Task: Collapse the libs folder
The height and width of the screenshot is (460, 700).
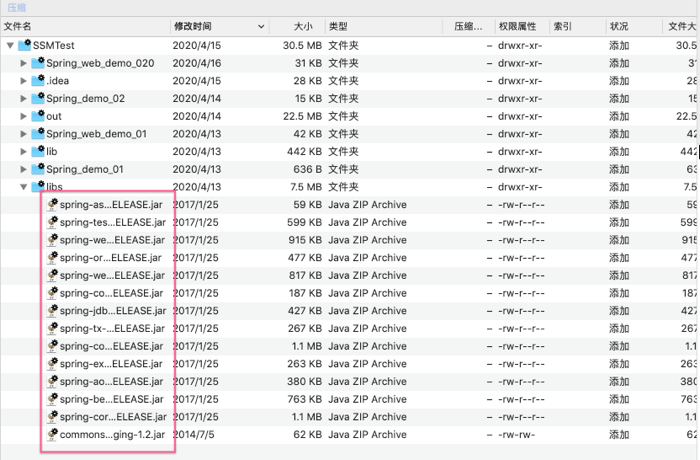Action: click(x=24, y=187)
